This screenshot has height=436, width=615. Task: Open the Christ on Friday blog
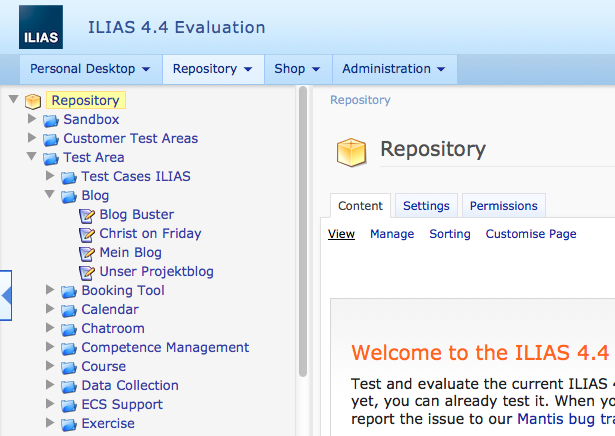[x=150, y=234]
